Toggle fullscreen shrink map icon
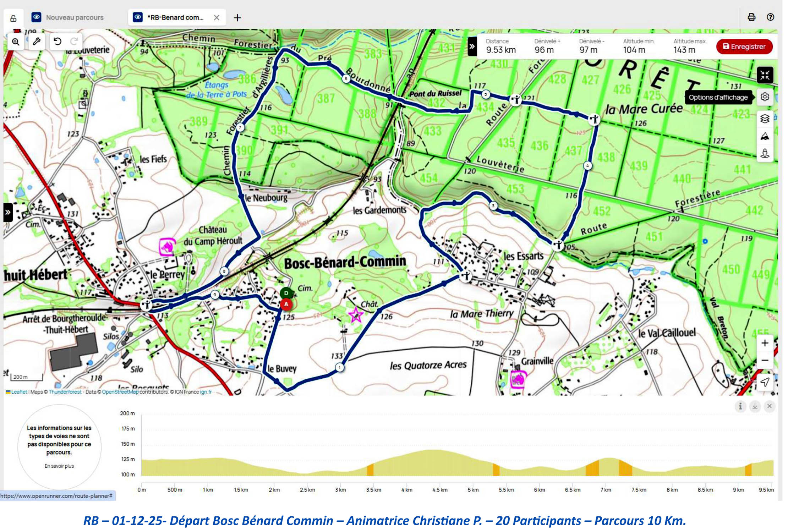 click(x=765, y=75)
